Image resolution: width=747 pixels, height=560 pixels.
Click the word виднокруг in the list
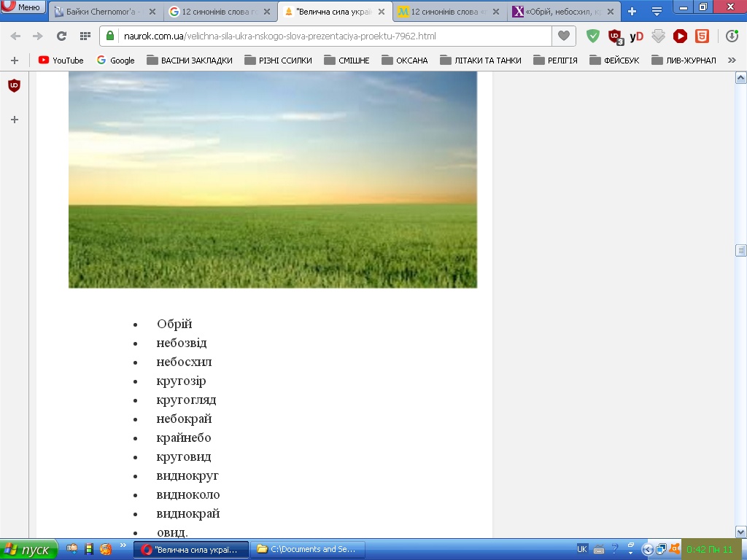[187, 475]
